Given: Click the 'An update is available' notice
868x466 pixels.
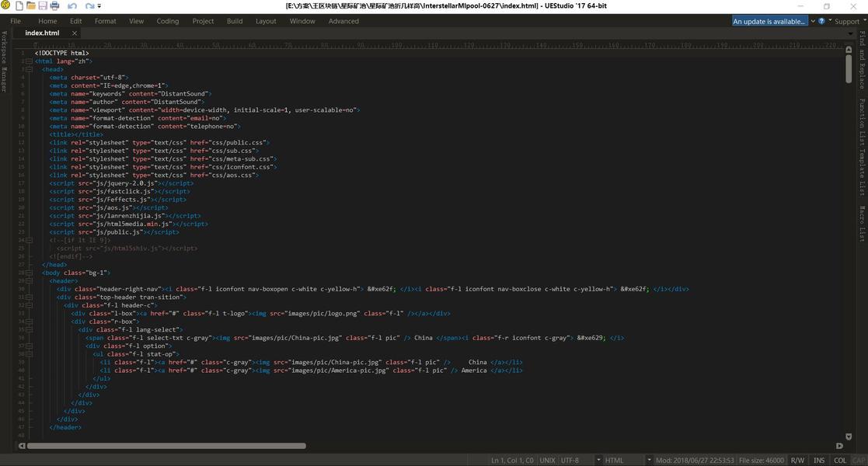Looking at the screenshot, I should [769, 21].
